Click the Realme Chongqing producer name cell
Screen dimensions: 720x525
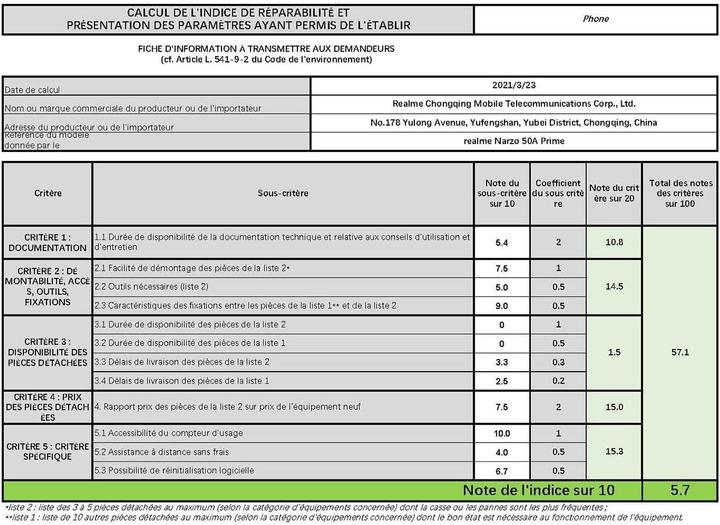(514, 103)
